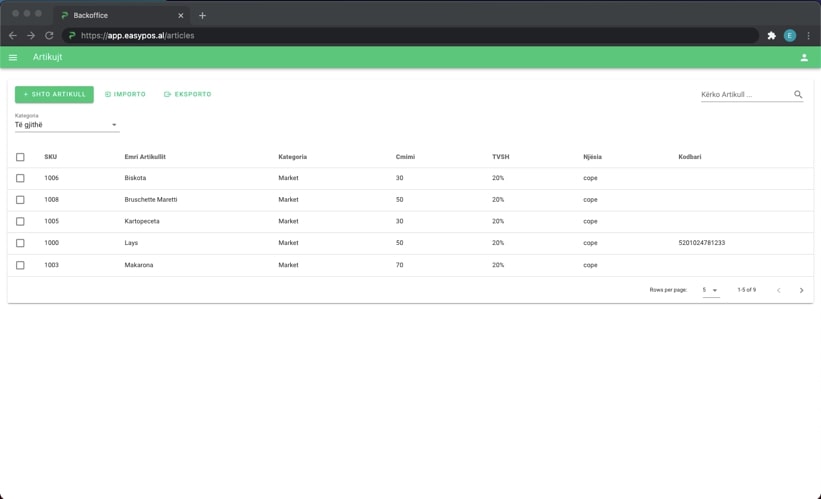
Task: Open Chrome three-dot menu
Action: (x=808, y=35)
